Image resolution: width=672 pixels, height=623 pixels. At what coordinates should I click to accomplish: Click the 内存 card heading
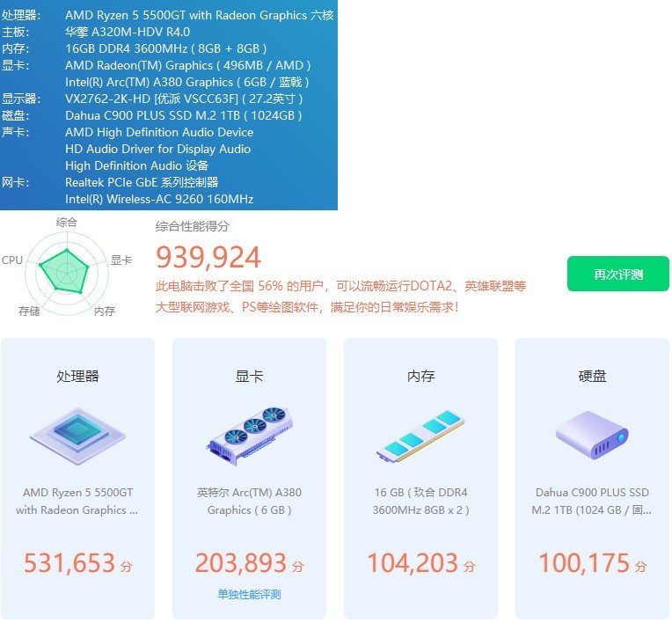(x=420, y=376)
